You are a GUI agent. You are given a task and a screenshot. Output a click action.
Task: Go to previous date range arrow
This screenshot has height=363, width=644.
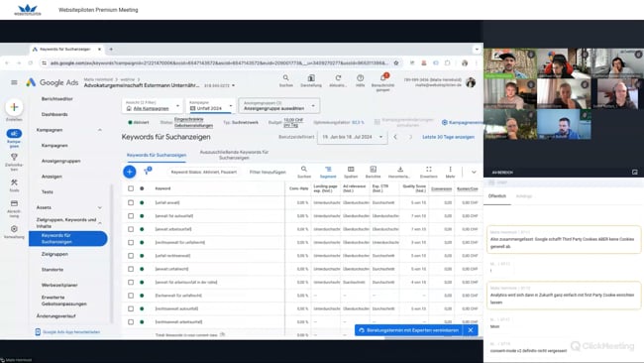tap(395, 137)
